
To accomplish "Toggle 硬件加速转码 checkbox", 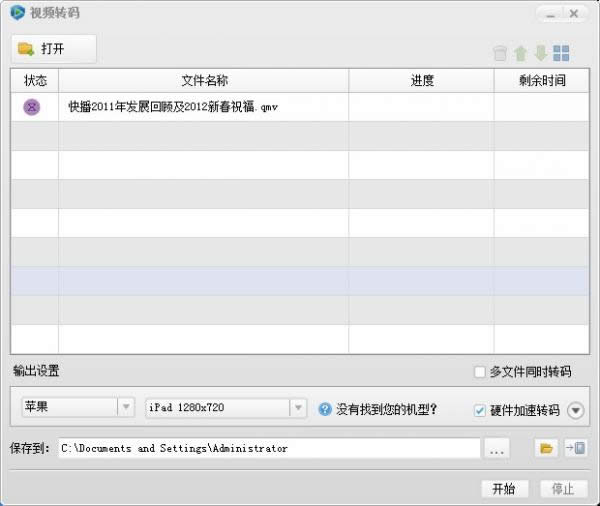I will [x=480, y=410].
